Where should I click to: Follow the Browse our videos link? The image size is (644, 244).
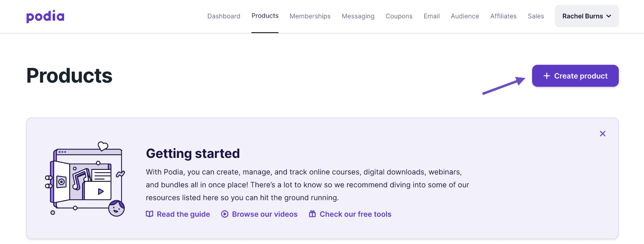[x=259, y=214]
